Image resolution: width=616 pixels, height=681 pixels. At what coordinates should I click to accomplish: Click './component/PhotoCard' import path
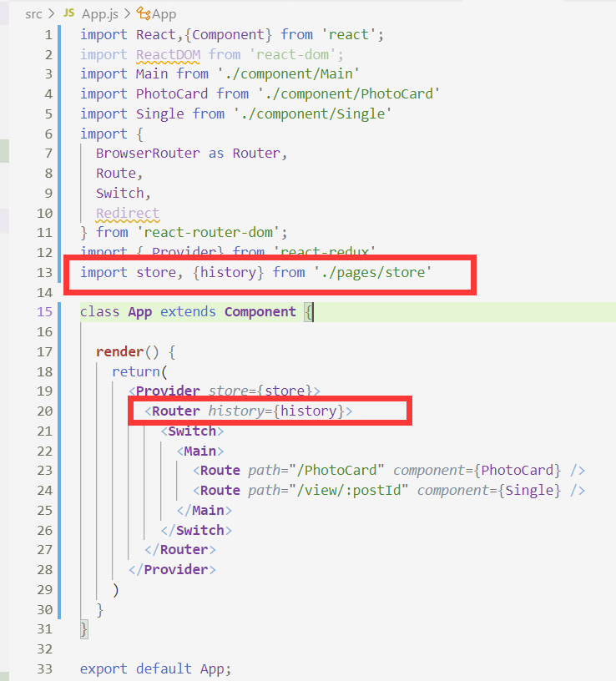[349, 93]
